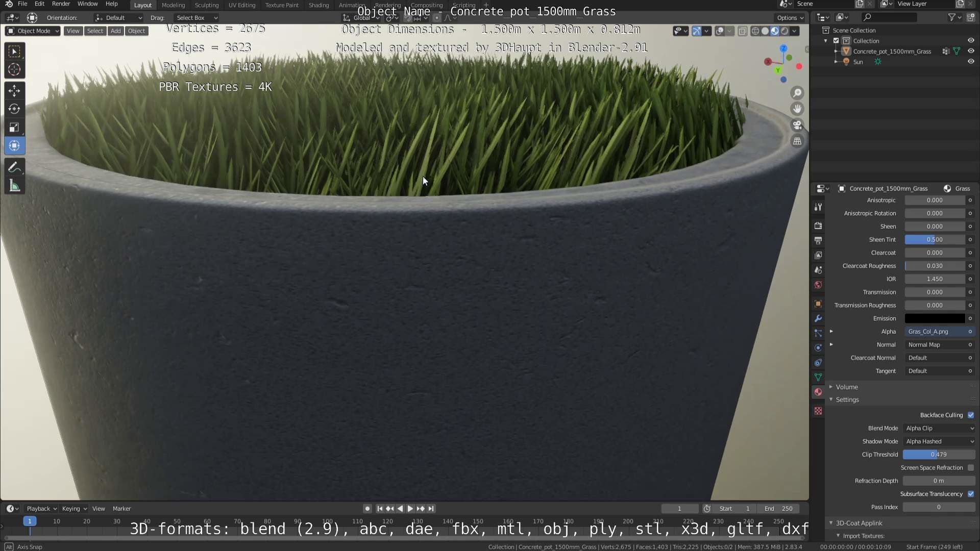Open viewport Add menu
This screenshot has height=551, width=980.
tap(116, 31)
